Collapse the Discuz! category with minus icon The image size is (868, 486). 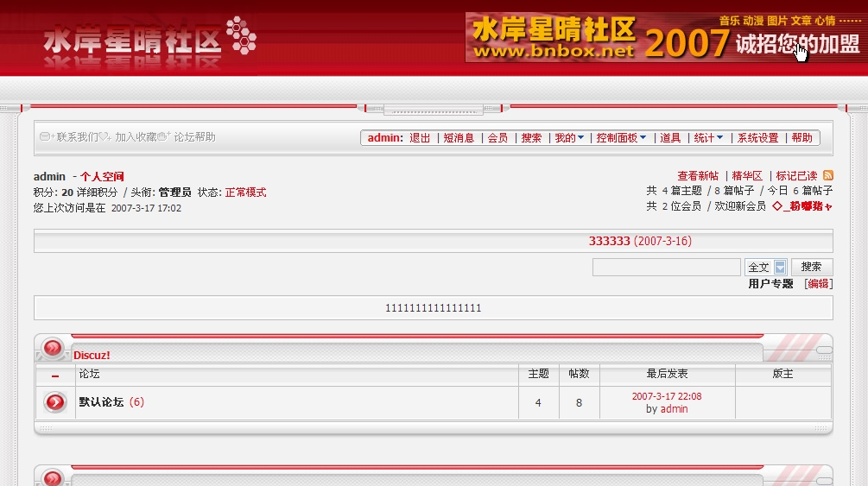(55, 376)
